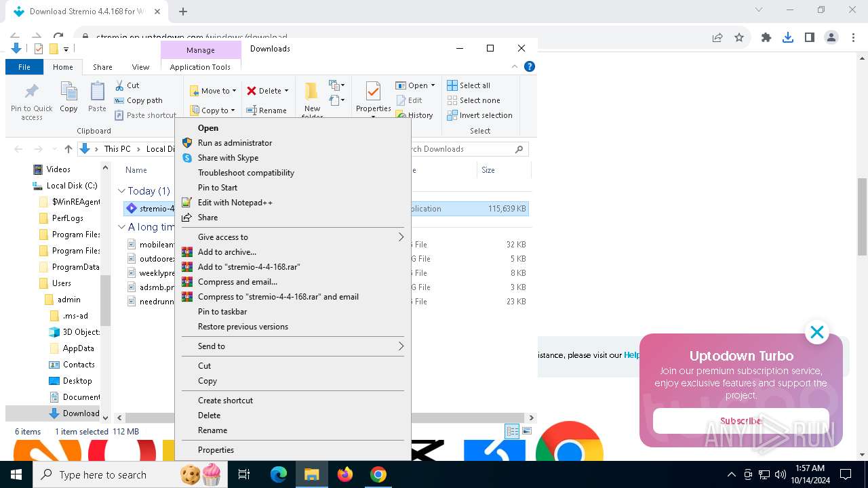Click Explorer help question mark icon
The image size is (868, 488).
pos(530,66)
